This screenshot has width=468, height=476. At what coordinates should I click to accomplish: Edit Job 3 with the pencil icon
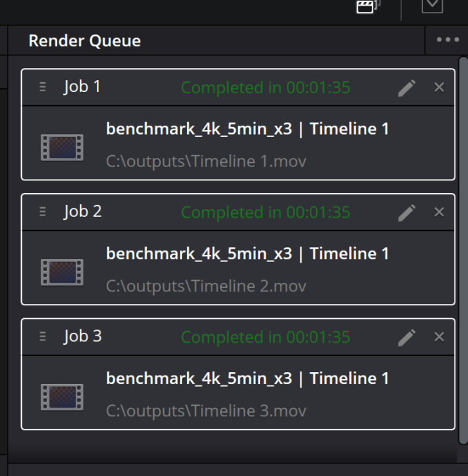(x=407, y=338)
